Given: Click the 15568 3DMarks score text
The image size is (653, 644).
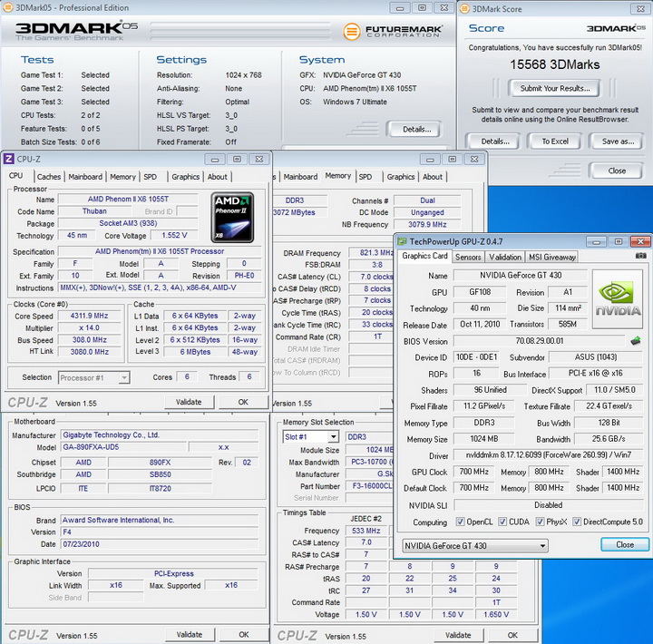Looking at the screenshot, I should (x=555, y=64).
